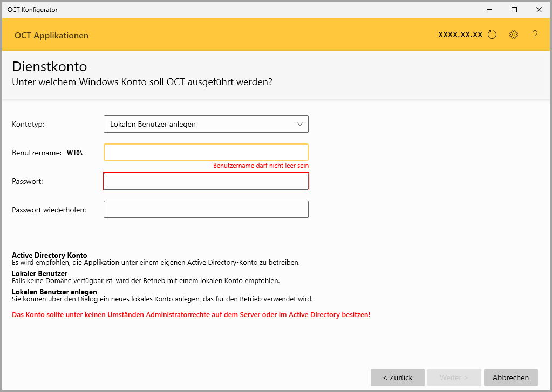Select the 'Passwort wiederholen' input field
This screenshot has width=552, height=392.
click(x=206, y=209)
